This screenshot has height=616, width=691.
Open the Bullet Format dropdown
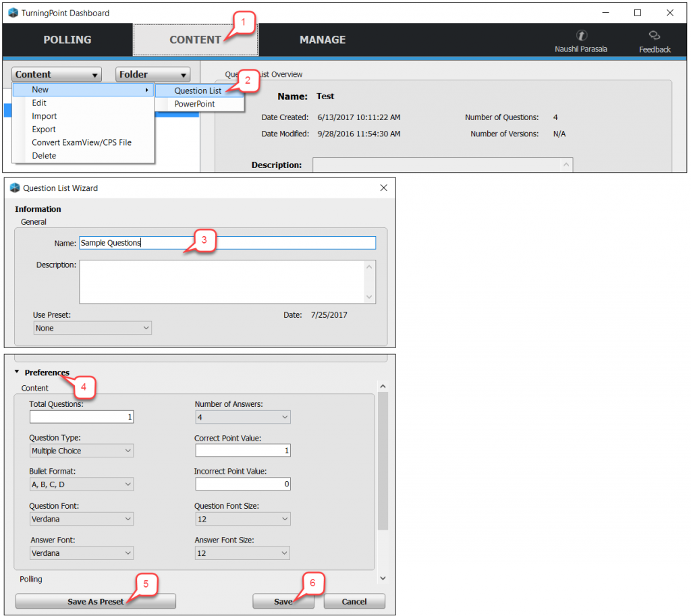82,484
